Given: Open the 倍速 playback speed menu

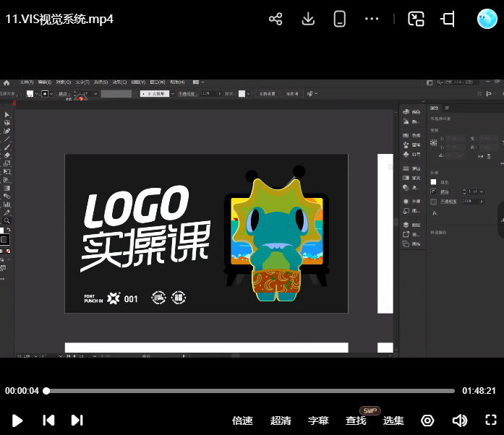Looking at the screenshot, I should 242,421.
